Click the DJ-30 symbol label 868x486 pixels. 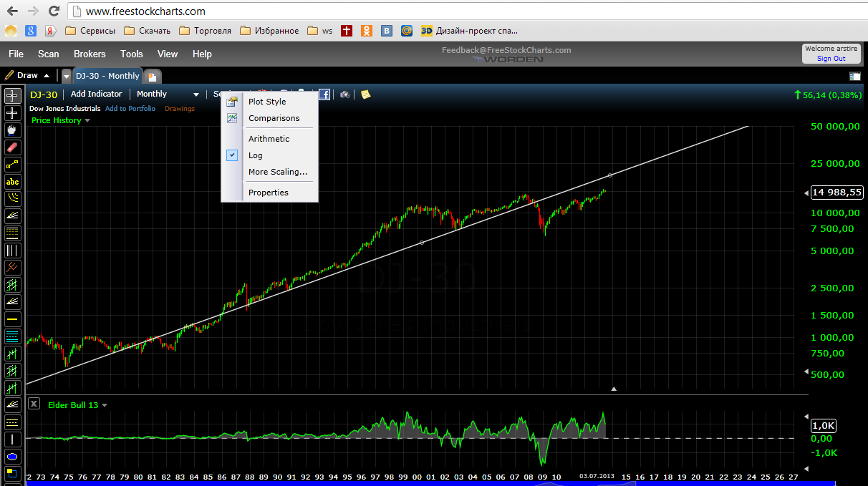[44, 94]
